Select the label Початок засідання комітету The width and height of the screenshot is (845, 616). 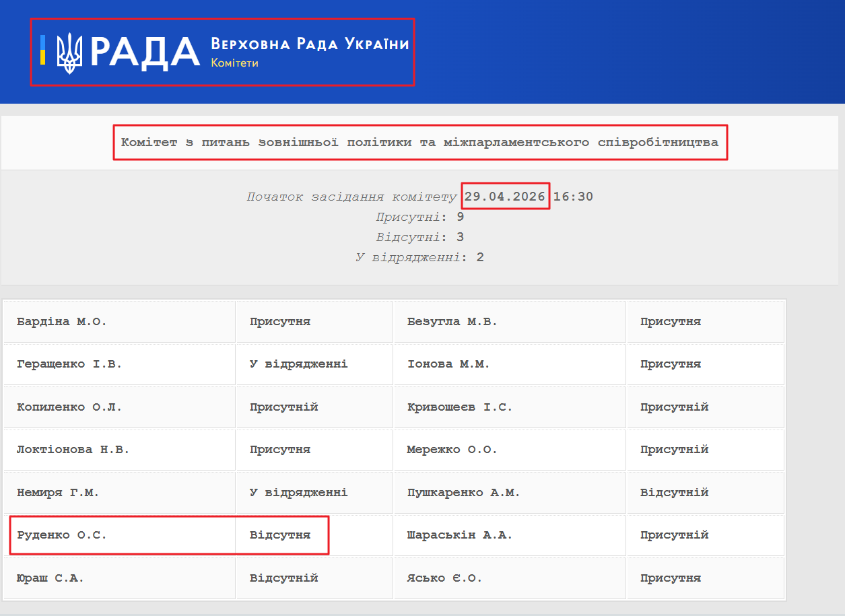point(352,197)
